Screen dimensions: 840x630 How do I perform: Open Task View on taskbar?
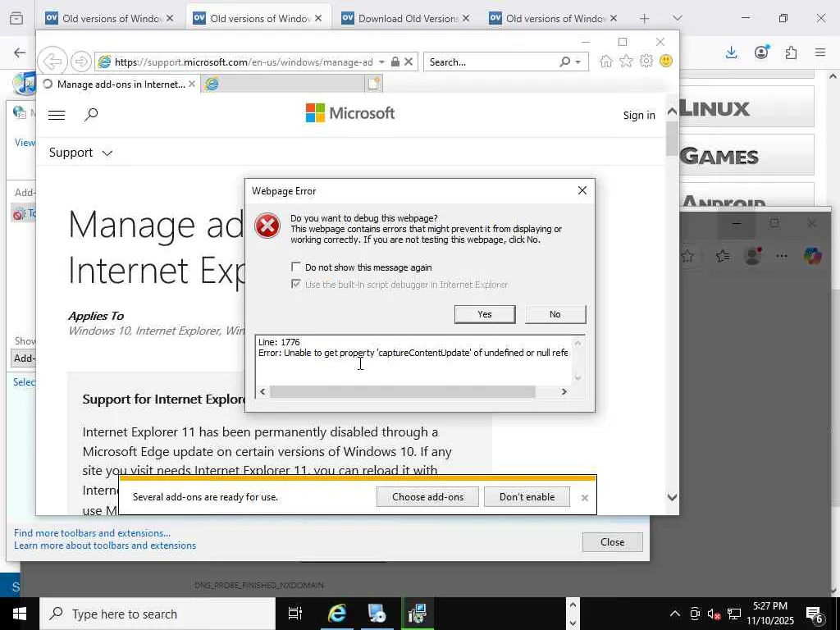[294, 614]
